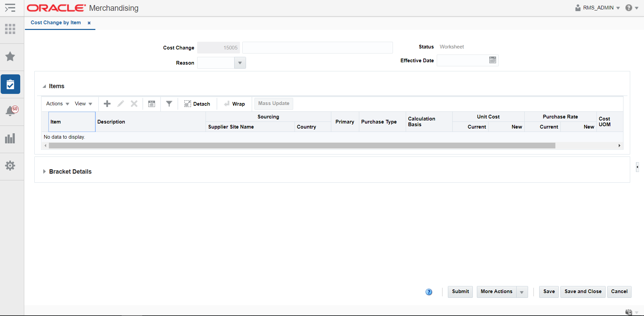This screenshot has width=644, height=316.
Task: Open the application navigator grid icon
Action: click(10, 29)
